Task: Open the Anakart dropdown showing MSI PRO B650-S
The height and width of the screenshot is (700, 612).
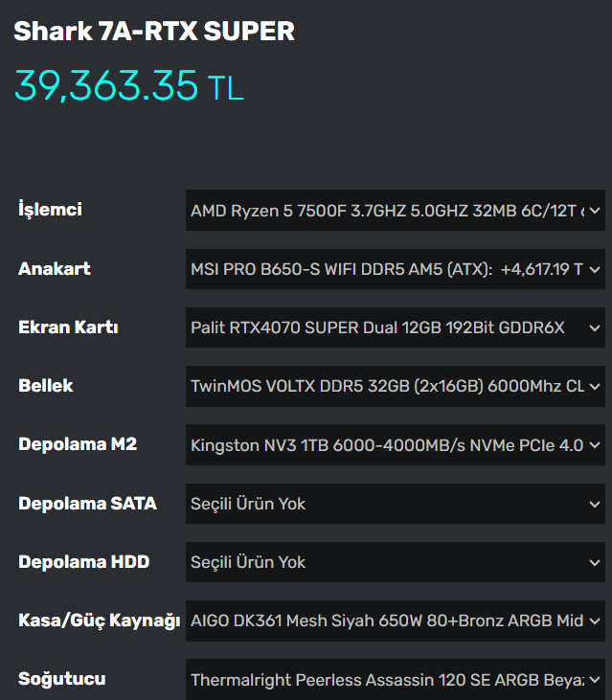Action: (395, 269)
